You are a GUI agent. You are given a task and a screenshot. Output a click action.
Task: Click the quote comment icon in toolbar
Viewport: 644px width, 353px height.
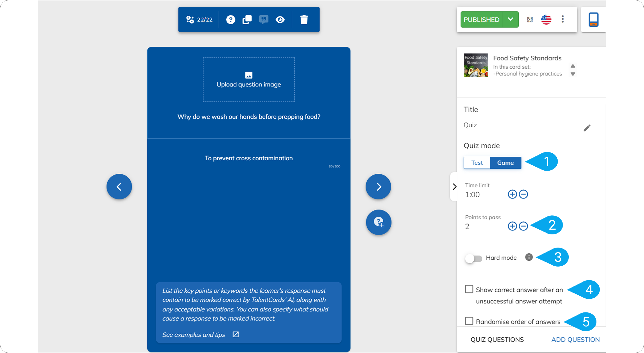click(264, 20)
